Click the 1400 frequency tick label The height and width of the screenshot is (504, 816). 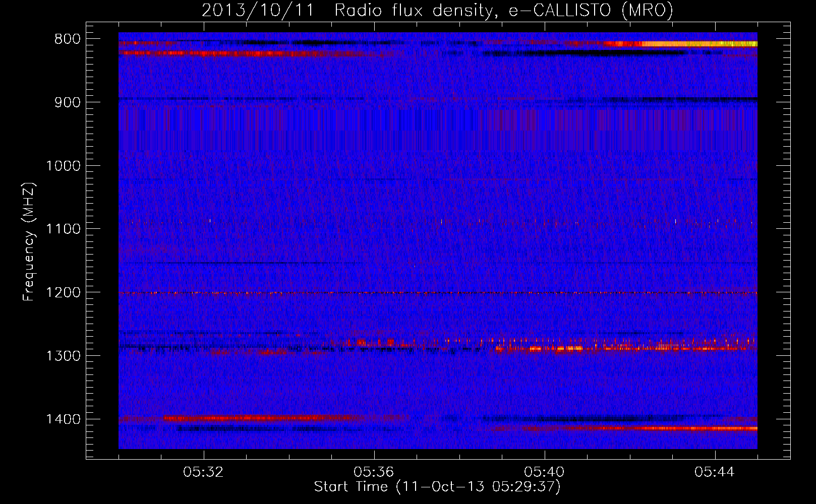63,419
